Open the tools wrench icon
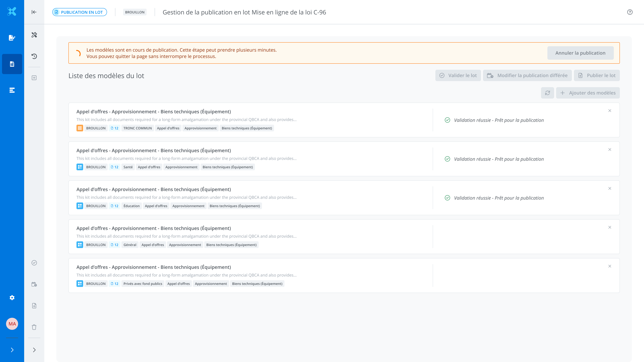The image size is (644, 362). (x=34, y=35)
